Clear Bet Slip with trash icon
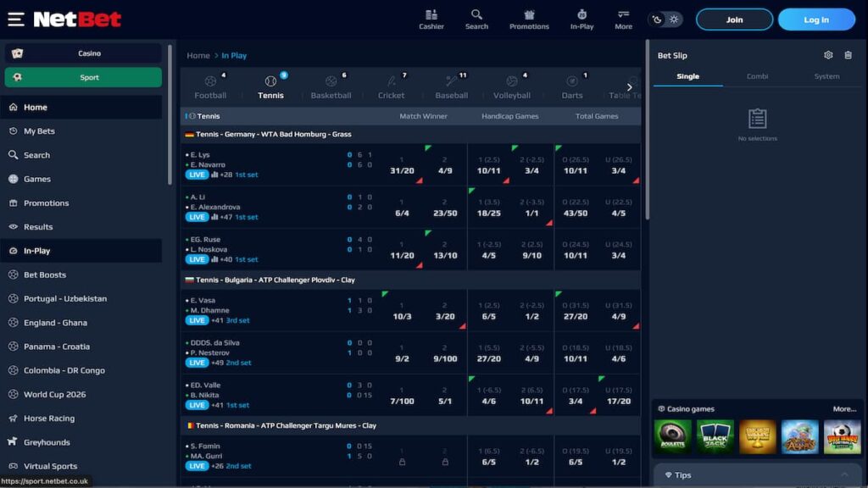The width and height of the screenshot is (868, 488). pos(848,55)
